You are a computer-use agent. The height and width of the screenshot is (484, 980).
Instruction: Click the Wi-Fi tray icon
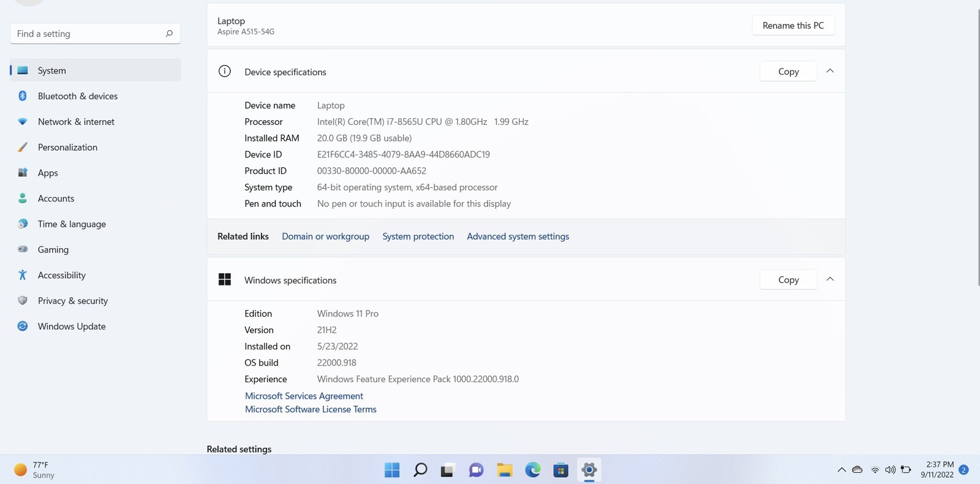pos(875,470)
